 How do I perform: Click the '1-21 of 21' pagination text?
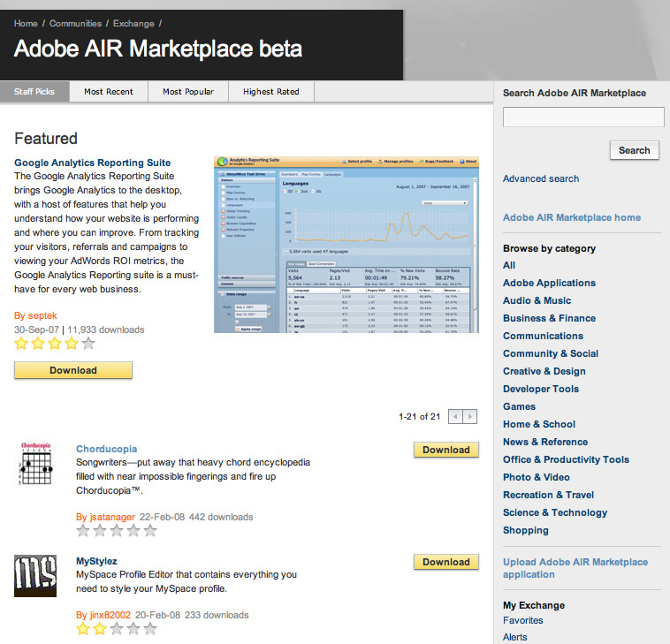coord(419,416)
